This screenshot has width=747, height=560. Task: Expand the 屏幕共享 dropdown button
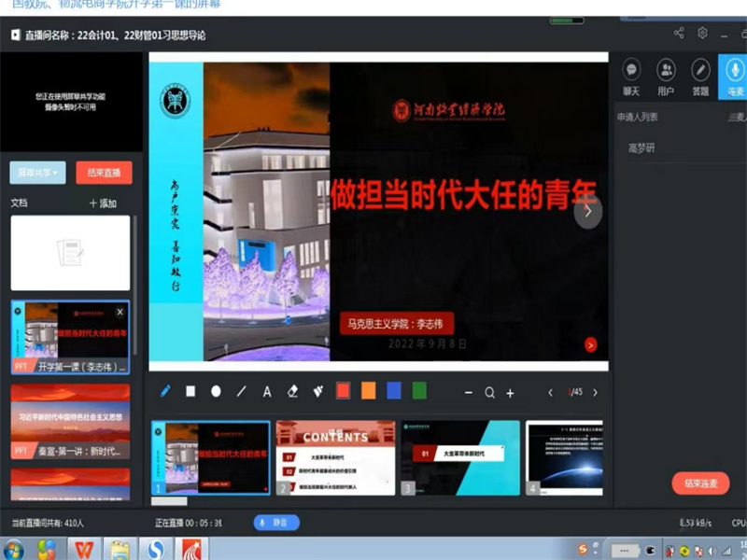tap(38, 173)
